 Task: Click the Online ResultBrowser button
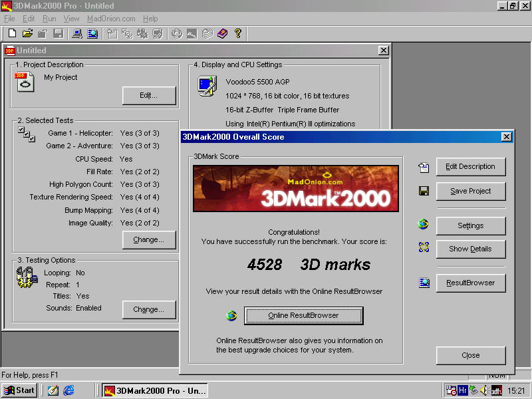pos(304,315)
